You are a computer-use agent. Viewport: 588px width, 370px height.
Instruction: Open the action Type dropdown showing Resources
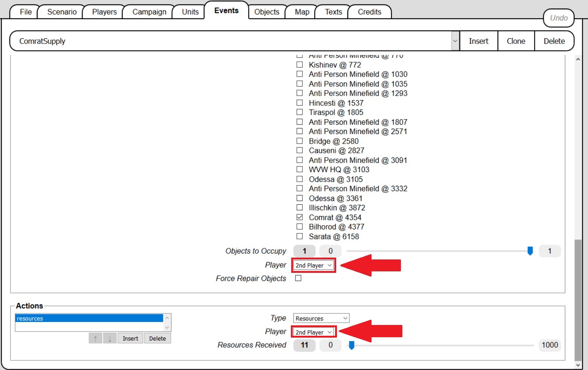321,318
